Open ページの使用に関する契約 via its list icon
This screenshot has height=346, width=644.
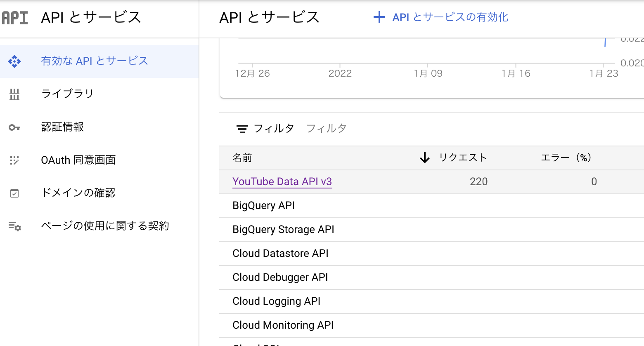pos(15,226)
